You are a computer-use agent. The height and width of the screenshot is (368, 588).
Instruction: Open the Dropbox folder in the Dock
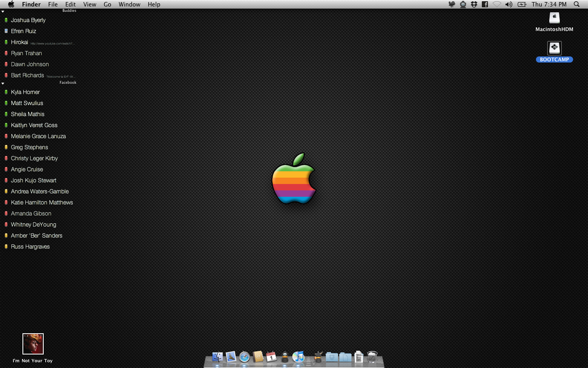coord(332,357)
